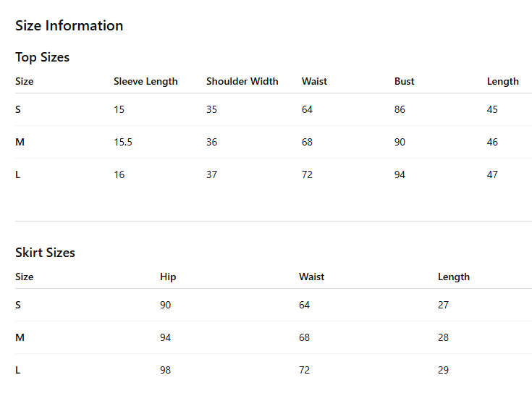Select skirt length value 27
The image size is (532, 396).
[x=444, y=305]
